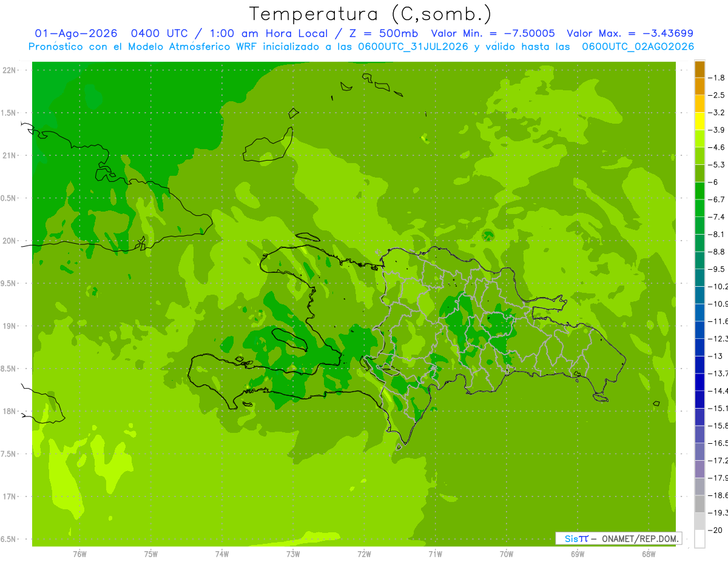This screenshot has height=562, width=728.
Task: Click the dark orange top colorbar swatch
Action: [699, 69]
